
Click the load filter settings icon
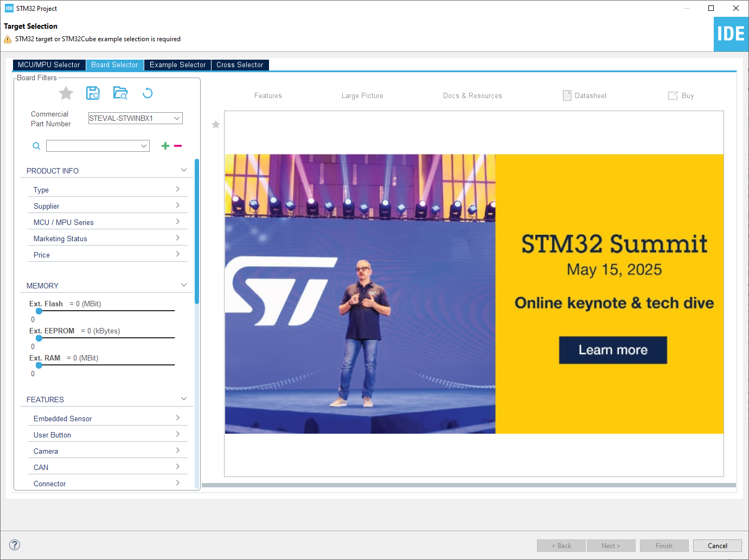tap(120, 93)
